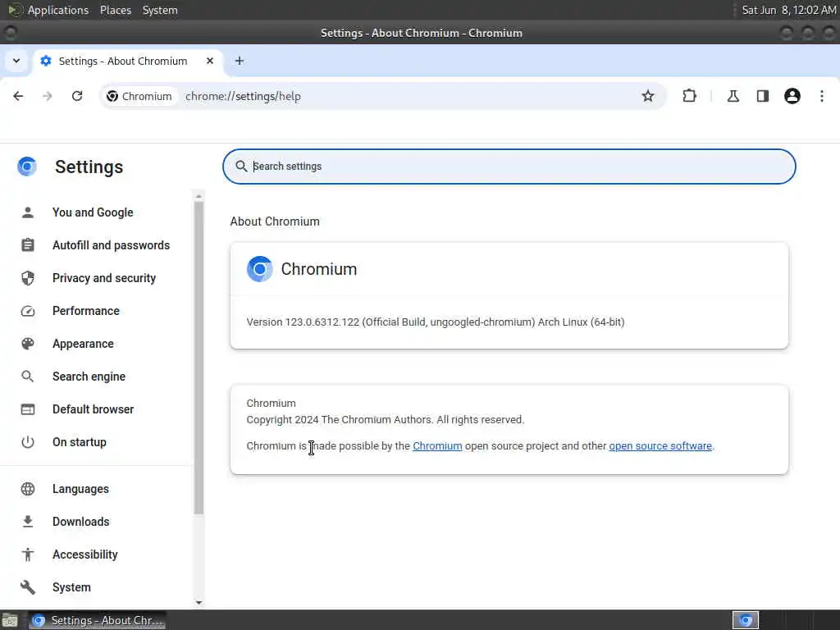The height and width of the screenshot is (630, 840).
Task: Open a new tab with plus button
Action: point(240,61)
